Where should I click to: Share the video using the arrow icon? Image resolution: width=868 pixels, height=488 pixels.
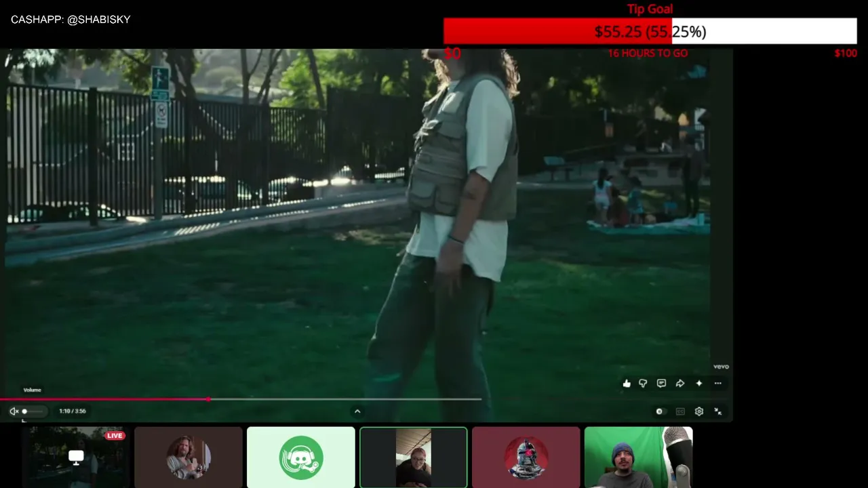[680, 384]
